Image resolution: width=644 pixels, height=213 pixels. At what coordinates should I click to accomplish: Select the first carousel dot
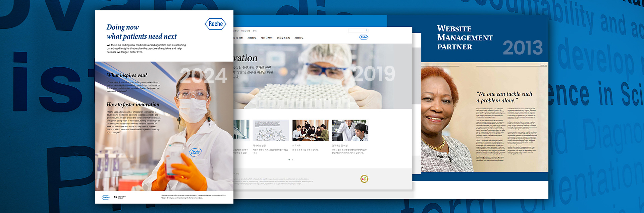point(289,160)
